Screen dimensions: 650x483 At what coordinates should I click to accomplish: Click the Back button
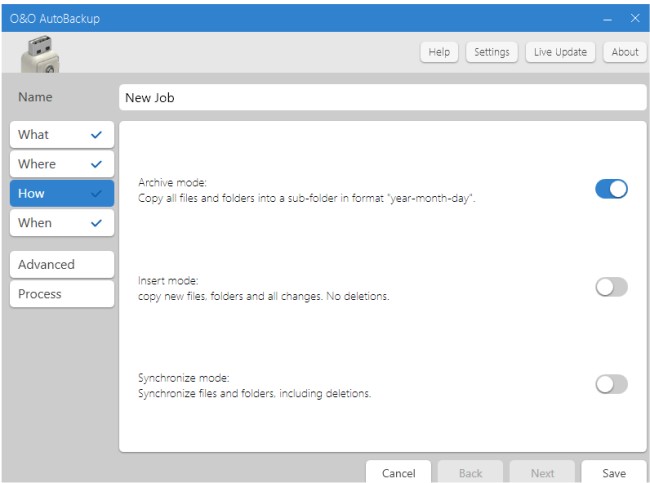pyautogui.click(x=471, y=472)
